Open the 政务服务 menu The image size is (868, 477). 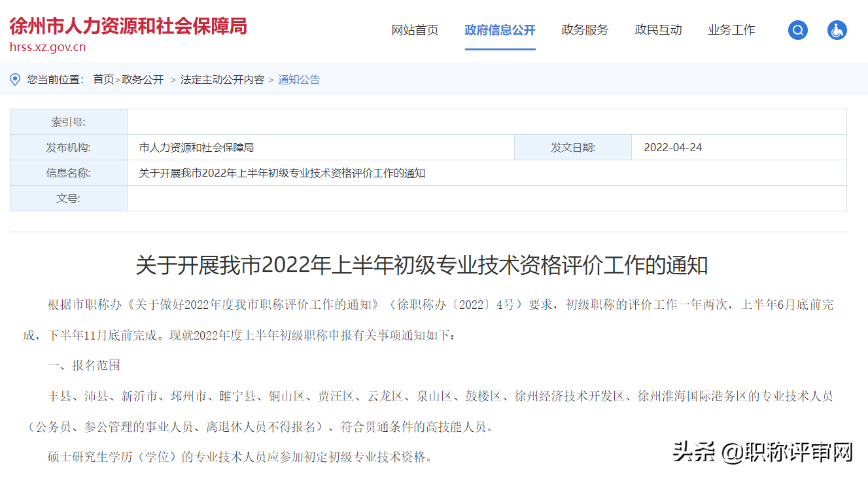(x=584, y=29)
